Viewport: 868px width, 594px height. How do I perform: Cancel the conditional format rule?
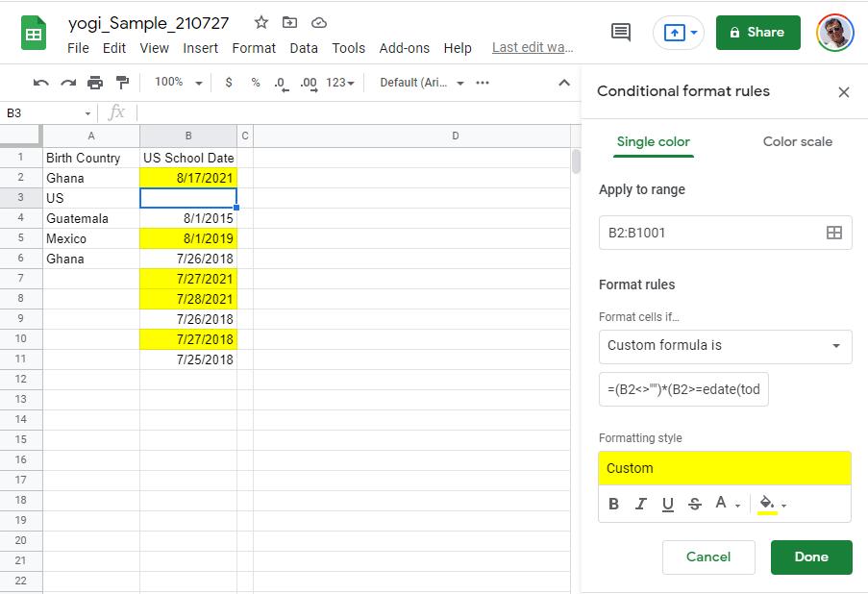click(708, 557)
